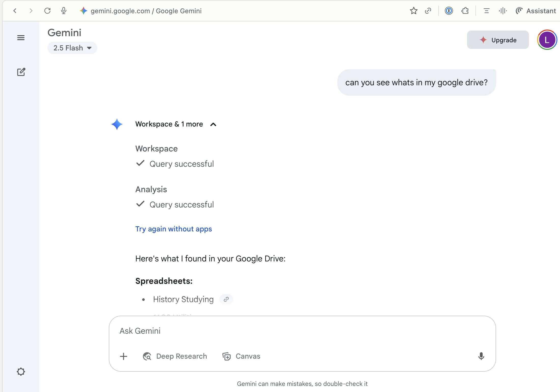Image resolution: width=560 pixels, height=392 pixels.
Task: Click the "Here's what I found in your Google Drive" text
Action: pos(210,259)
